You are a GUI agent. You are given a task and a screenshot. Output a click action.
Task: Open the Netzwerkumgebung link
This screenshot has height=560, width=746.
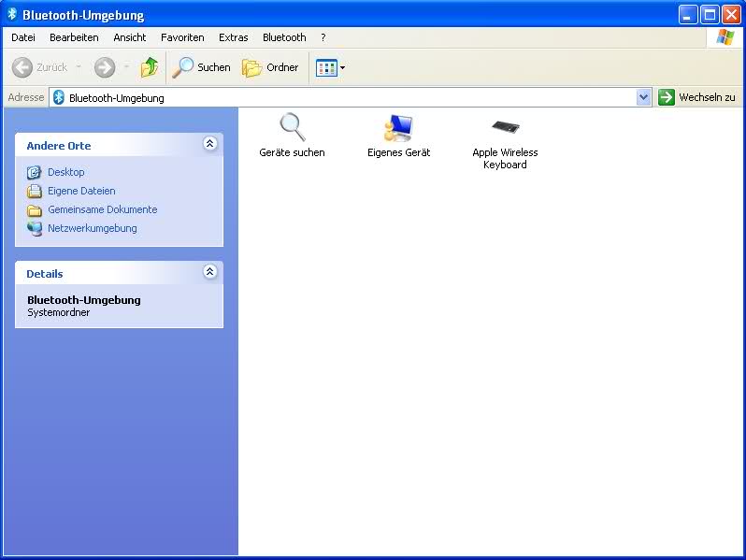(x=93, y=228)
